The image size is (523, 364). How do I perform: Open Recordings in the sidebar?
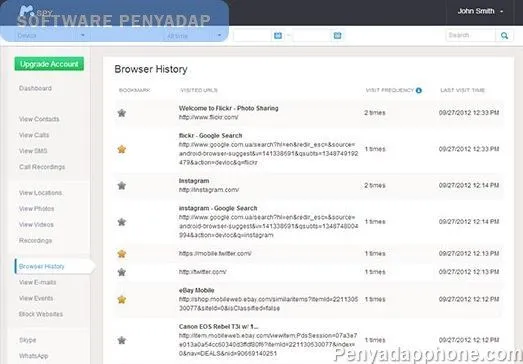(x=35, y=241)
